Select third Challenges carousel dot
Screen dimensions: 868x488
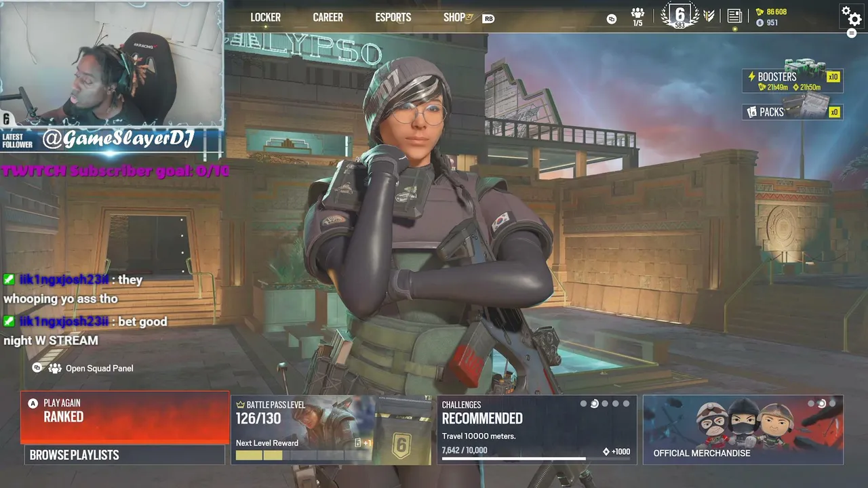point(605,404)
